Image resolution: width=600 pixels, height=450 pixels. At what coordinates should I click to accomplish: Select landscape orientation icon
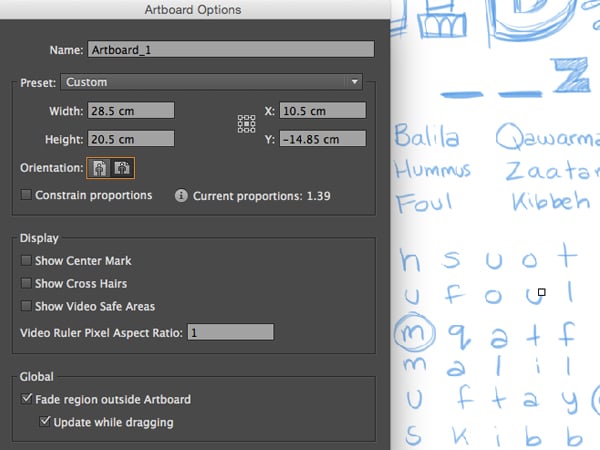pos(122,168)
